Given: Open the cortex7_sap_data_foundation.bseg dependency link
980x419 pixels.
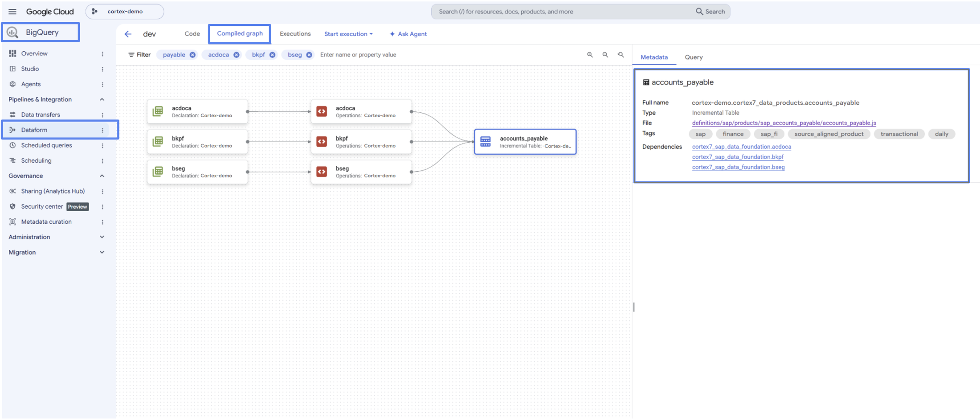Looking at the screenshot, I should (739, 167).
